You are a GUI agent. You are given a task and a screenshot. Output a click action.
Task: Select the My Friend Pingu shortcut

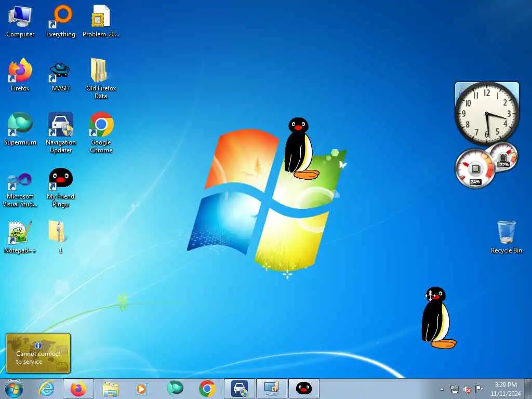tap(61, 187)
